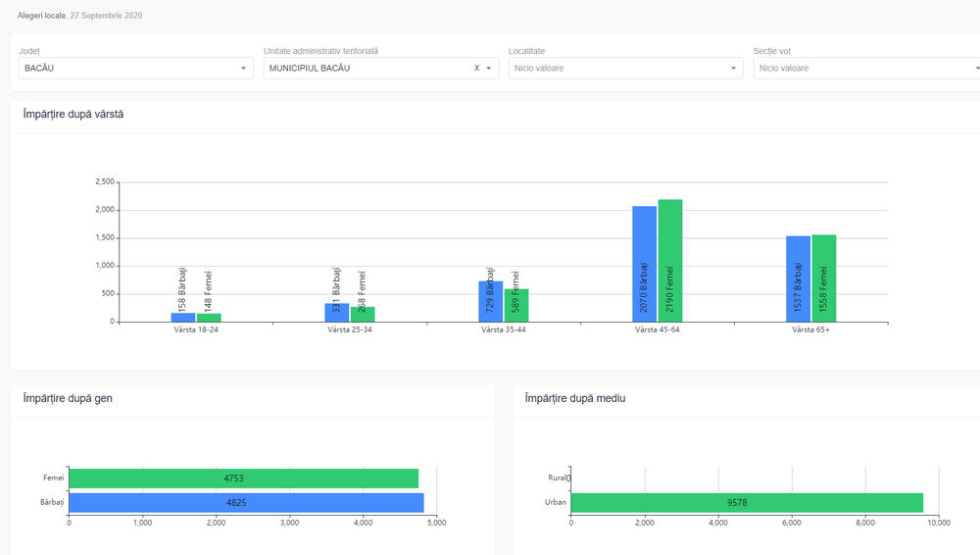Click the Împărțire după mediu heading
The image size is (980, 555).
[x=575, y=398]
